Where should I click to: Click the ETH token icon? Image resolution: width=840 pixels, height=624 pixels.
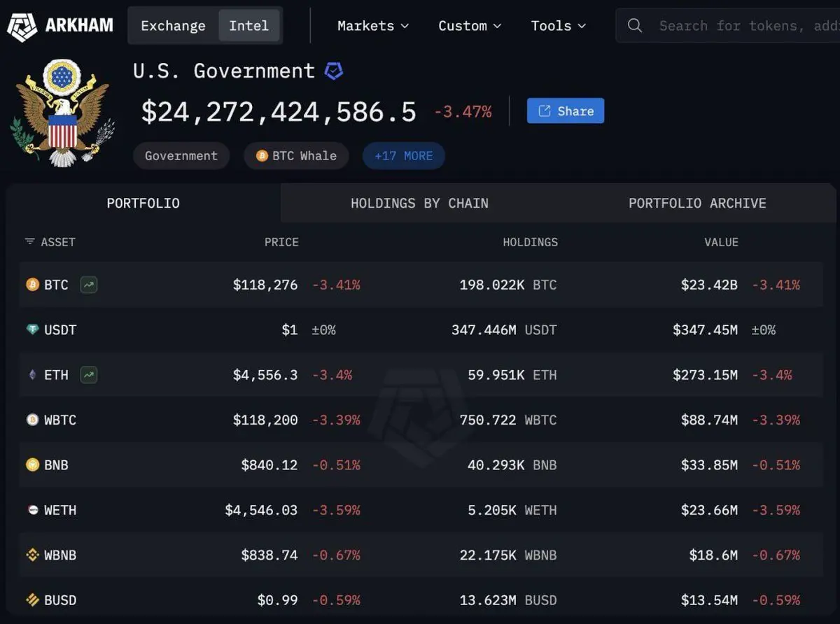pos(32,375)
